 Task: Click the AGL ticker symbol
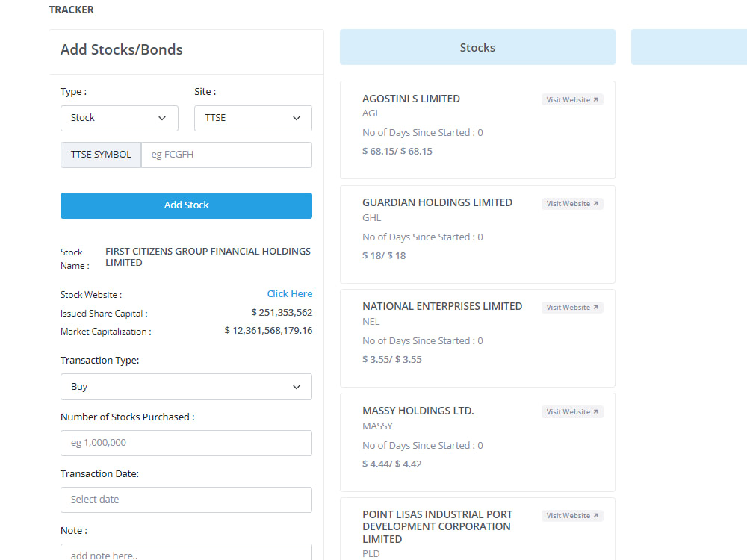point(371,113)
